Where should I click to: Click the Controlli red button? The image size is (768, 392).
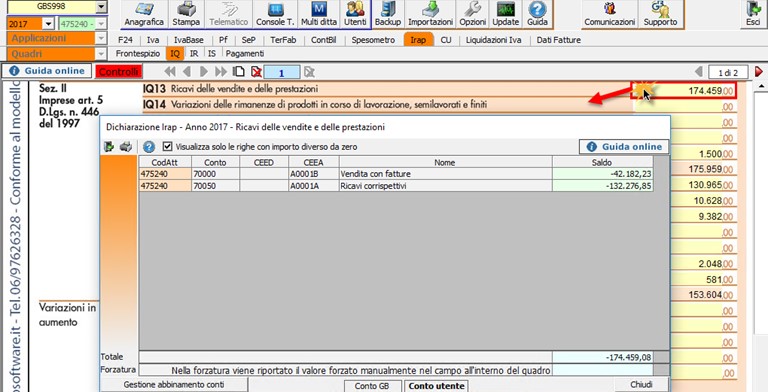[x=119, y=72]
